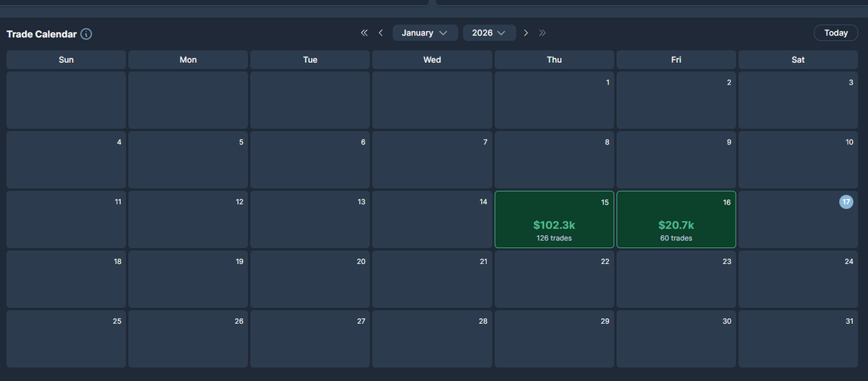The height and width of the screenshot is (381, 868).
Task: Select the January 23 day cell
Action: click(x=676, y=279)
